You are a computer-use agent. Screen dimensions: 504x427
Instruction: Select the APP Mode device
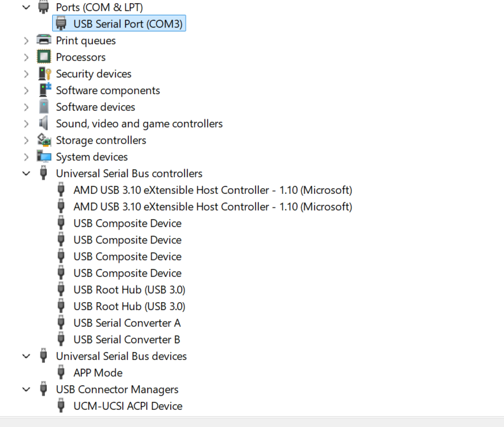(x=98, y=373)
